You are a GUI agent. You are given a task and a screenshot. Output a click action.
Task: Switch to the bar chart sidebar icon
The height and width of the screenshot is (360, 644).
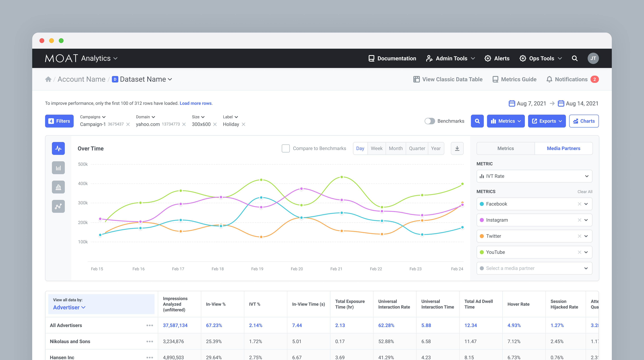[58, 168]
